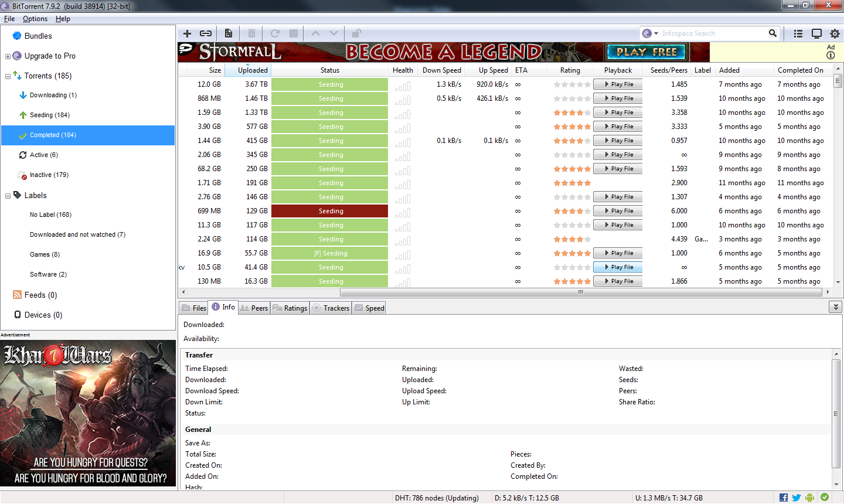The width and height of the screenshot is (844, 504).
Task: Click the green network status check icon
Action: coord(825,497)
